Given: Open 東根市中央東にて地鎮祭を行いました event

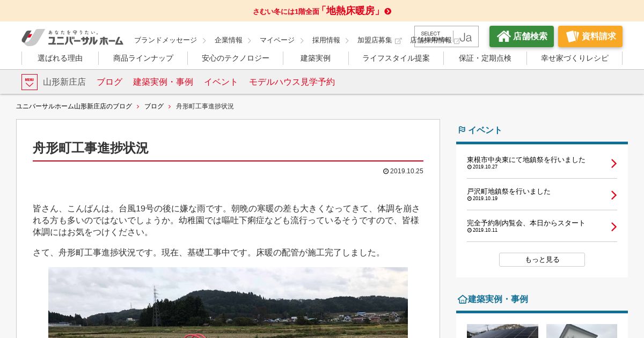Looking at the screenshot, I should click(526, 159).
